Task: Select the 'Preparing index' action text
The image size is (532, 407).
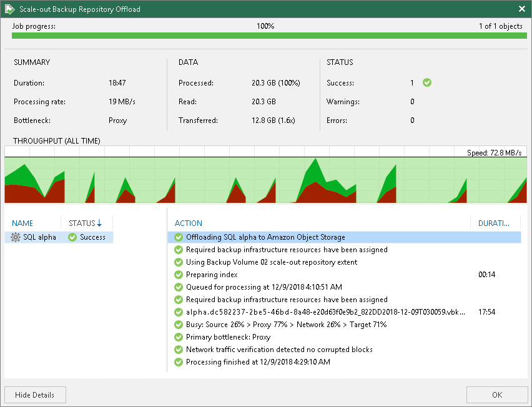Action: [x=212, y=275]
